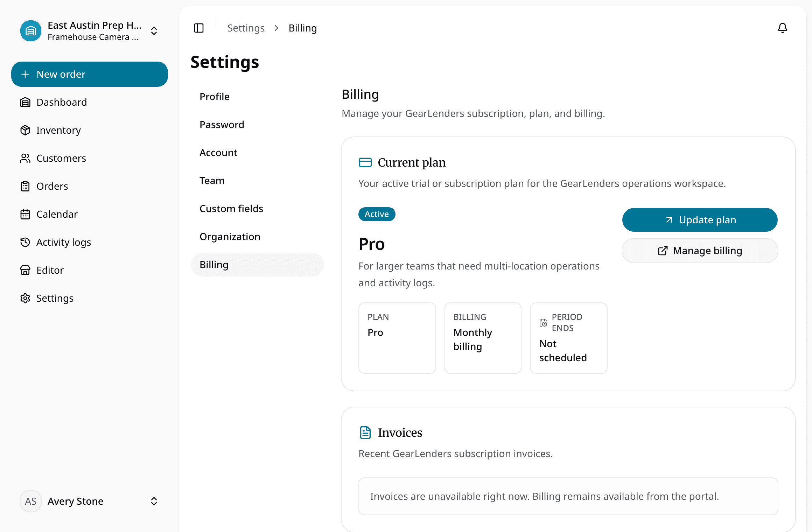
Task: Click the Invoices are unavailable message
Action: tap(568, 496)
